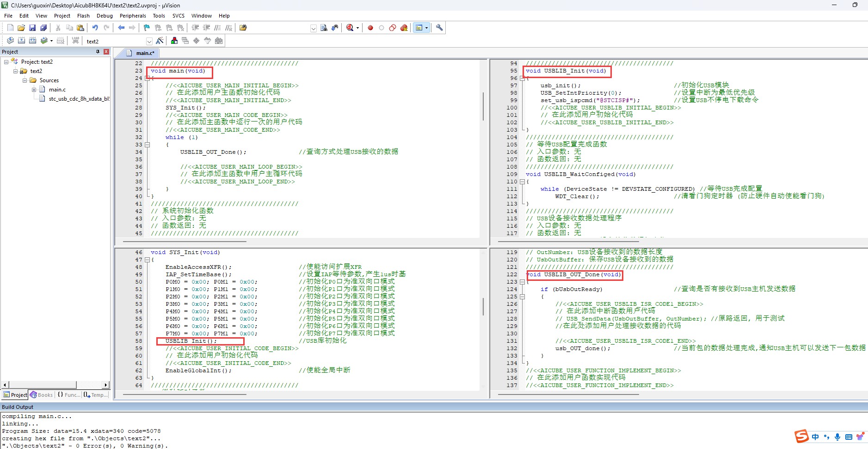Indent the selected text
The height and width of the screenshot is (449, 868).
(195, 28)
